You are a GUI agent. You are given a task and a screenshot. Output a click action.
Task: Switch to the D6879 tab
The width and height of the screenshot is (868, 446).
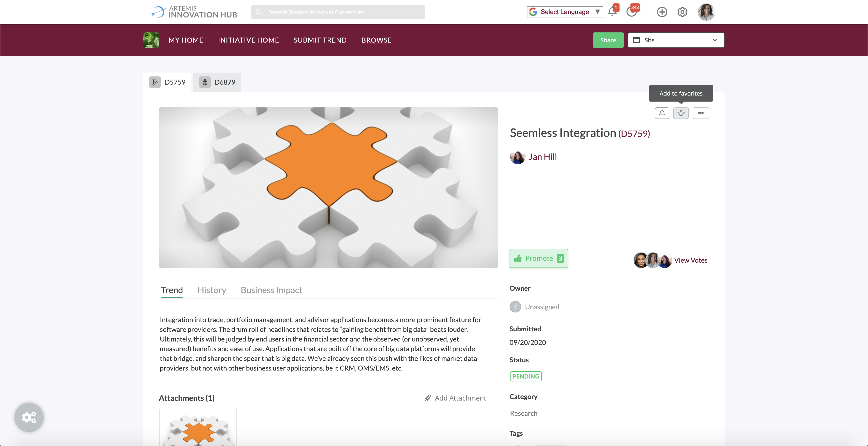coord(217,82)
